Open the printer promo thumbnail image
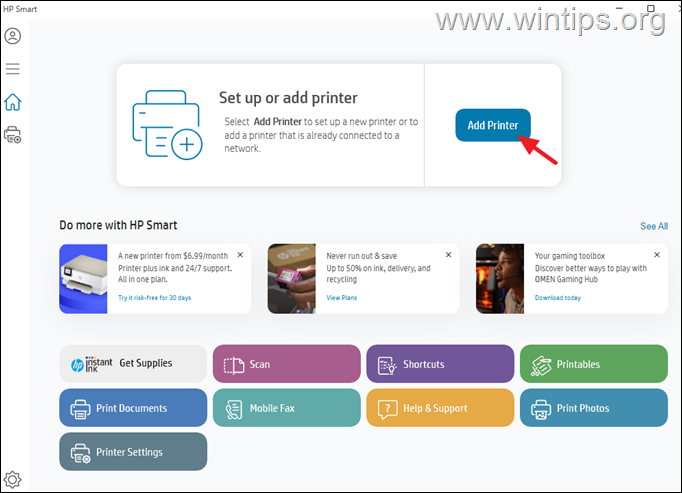Viewport: 682px width, 493px height. tap(83, 279)
